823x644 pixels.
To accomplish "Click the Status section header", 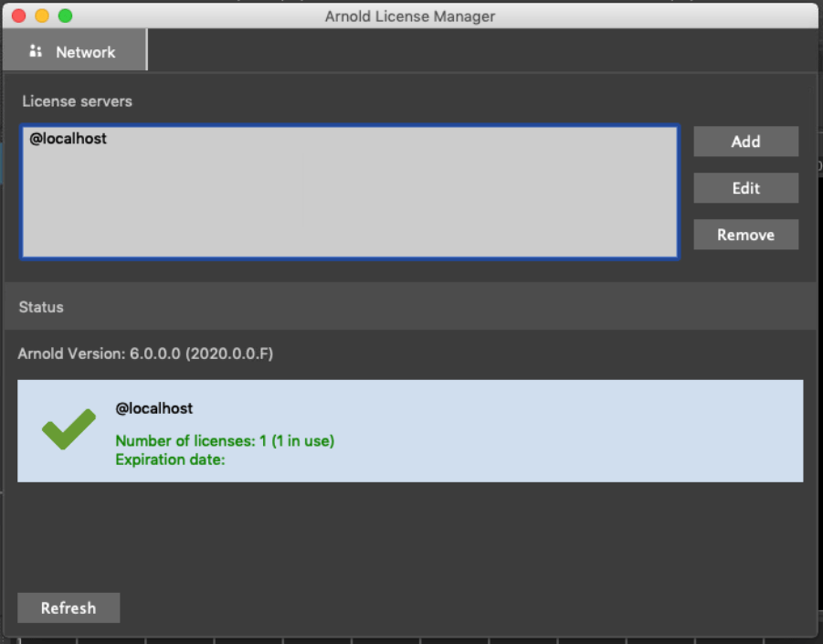I will pyautogui.click(x=410, y=307).
